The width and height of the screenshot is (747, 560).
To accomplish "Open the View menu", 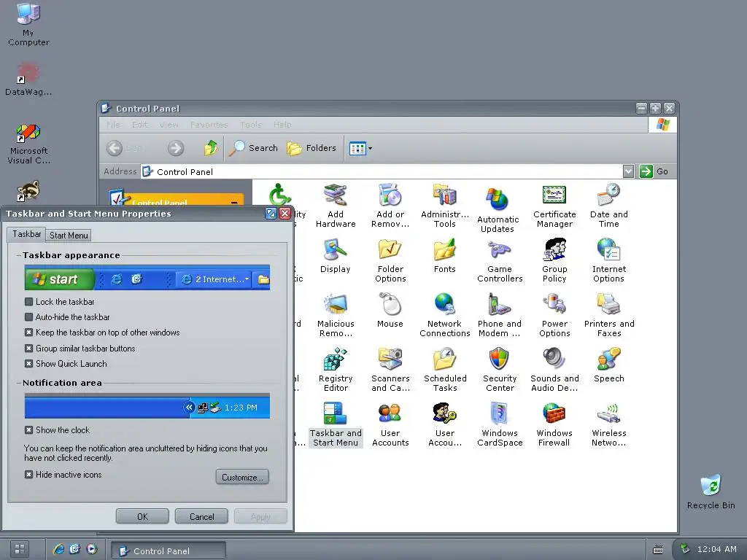I will 169,125.
